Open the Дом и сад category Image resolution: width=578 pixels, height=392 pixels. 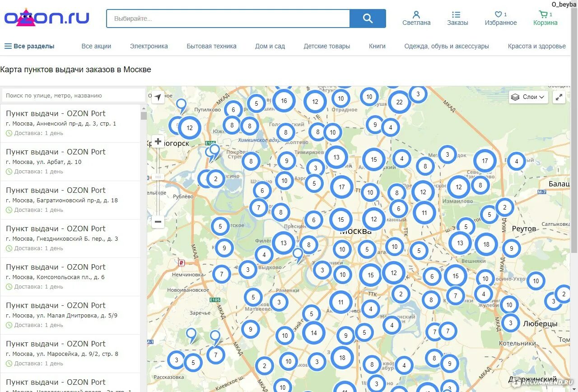click(x=270, y=46)
